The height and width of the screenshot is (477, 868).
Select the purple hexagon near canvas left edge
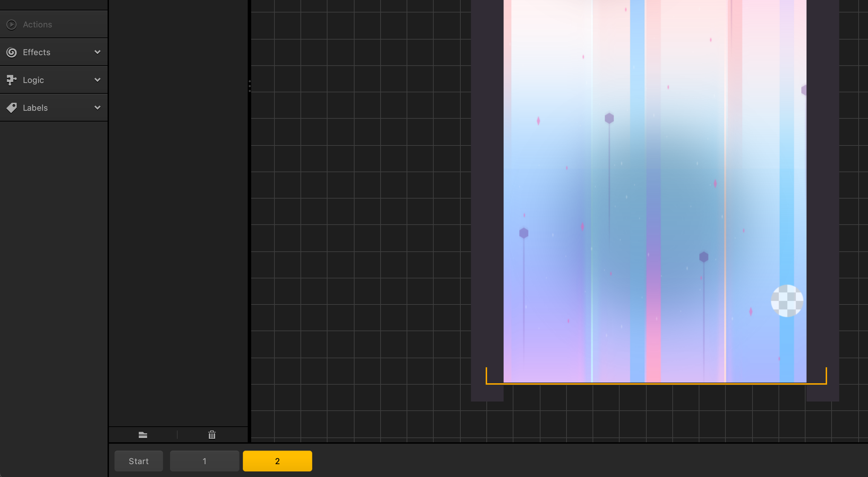pos(524,233)
